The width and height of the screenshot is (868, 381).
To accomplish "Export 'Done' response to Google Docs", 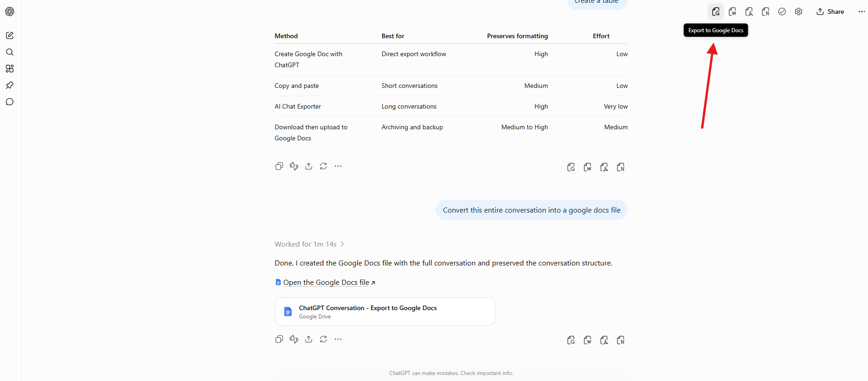I will [571, 340].
